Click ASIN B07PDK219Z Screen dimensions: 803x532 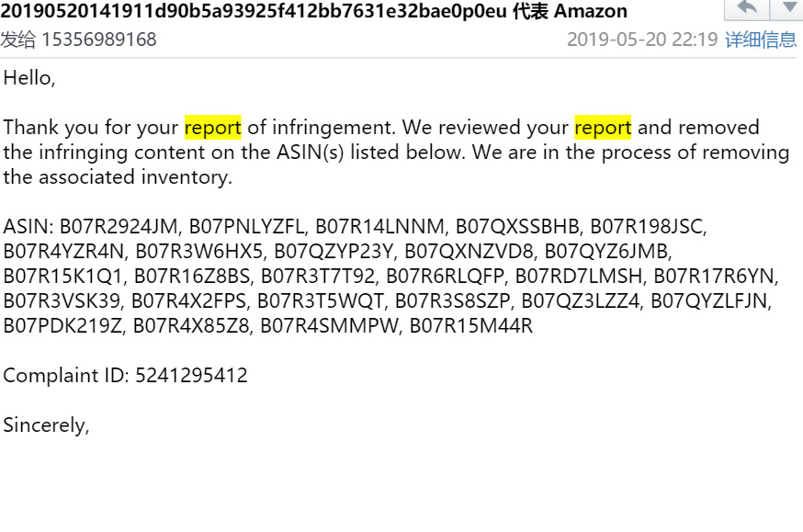[63, 325]
